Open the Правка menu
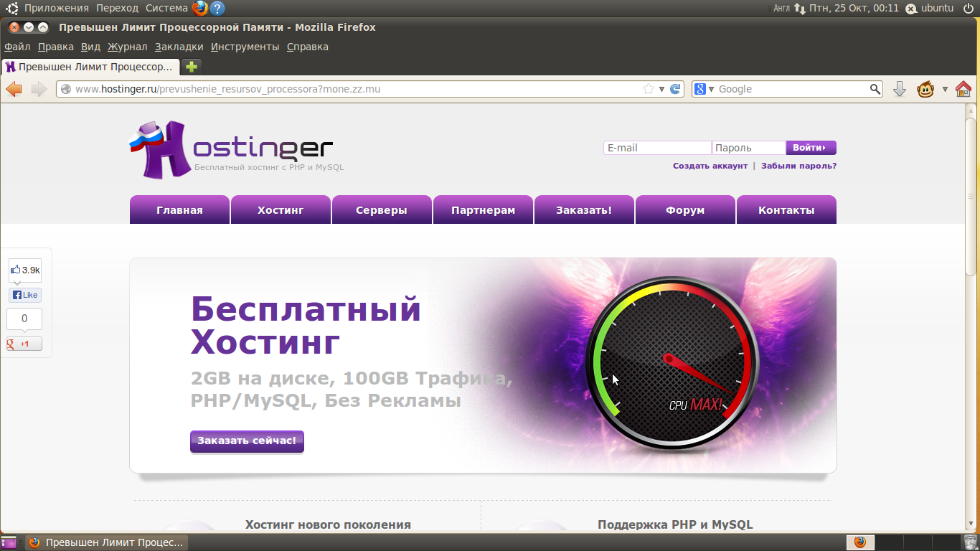Screen dimensions: 980x551 point(56,47)
